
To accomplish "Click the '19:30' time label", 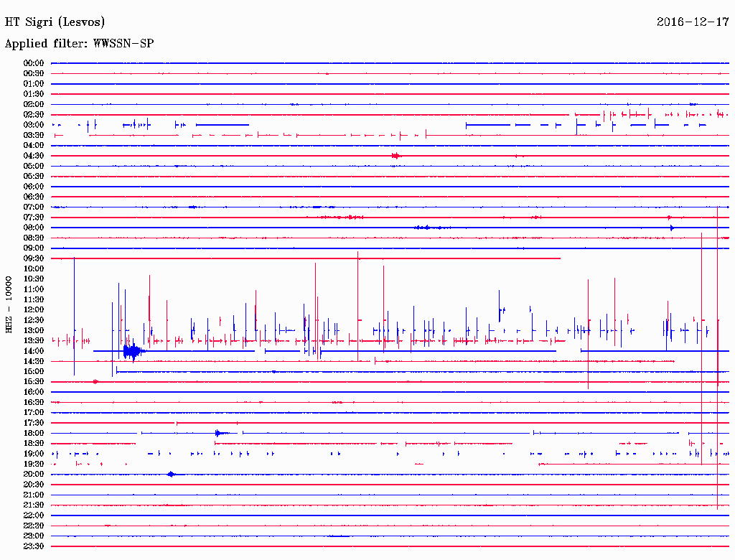I will point(34,464).
